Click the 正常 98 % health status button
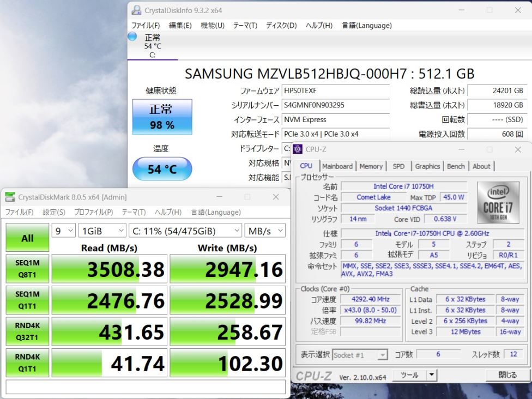This screenshot has height=399, width=532. pos(162,117)
